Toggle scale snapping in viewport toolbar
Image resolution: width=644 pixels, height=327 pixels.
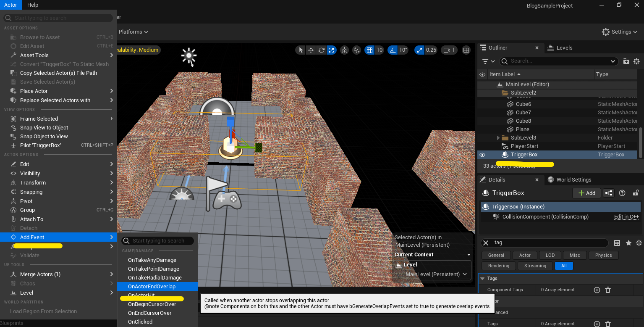[x=419, y=50]
